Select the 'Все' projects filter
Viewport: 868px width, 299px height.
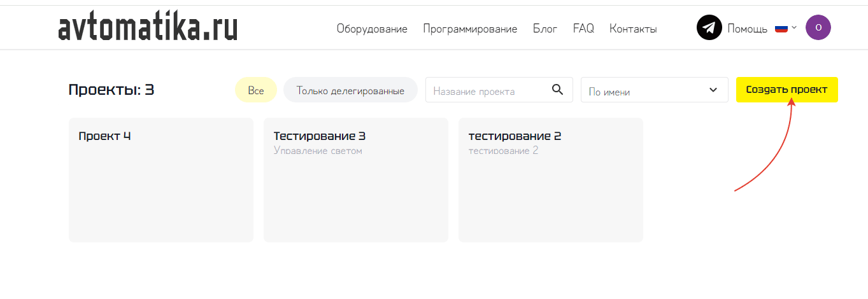point(256,90)
